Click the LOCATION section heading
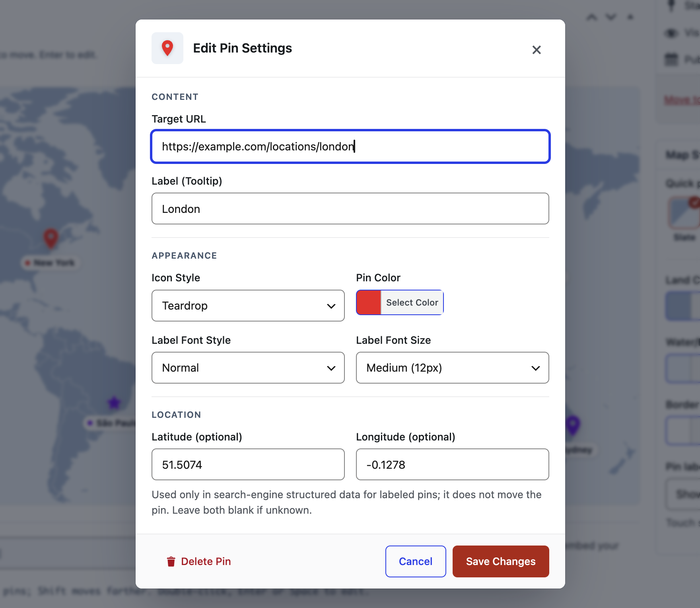Image resolution: width=700 pixels, height=608 pixels. click(x=176, y=415)
